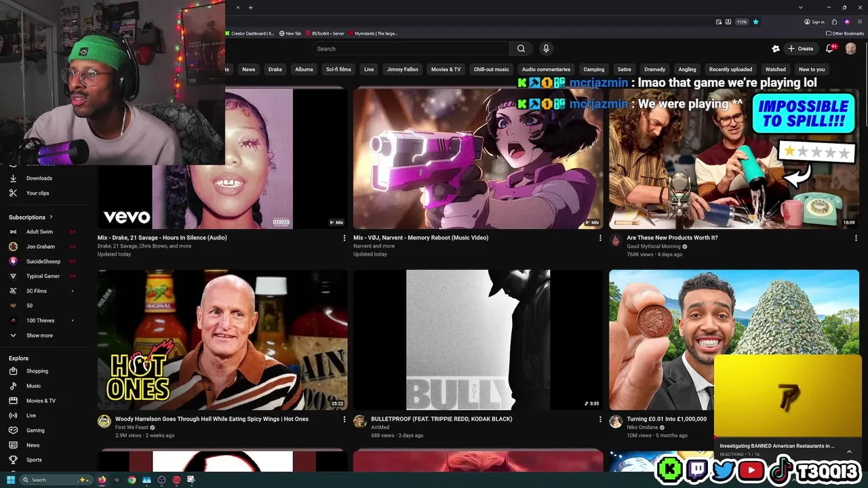
Task: Select the Jimmy Fallon filter chip
Action: (403, 69)
